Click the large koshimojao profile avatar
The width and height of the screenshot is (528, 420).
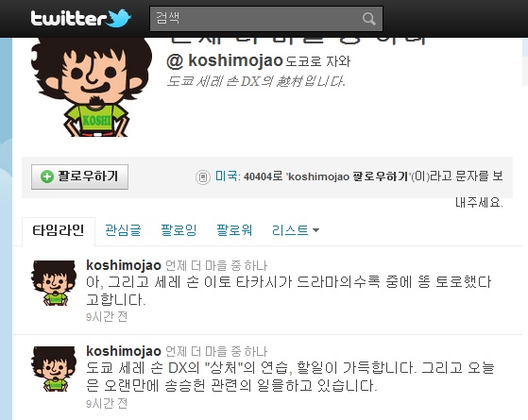click(91, 88)
